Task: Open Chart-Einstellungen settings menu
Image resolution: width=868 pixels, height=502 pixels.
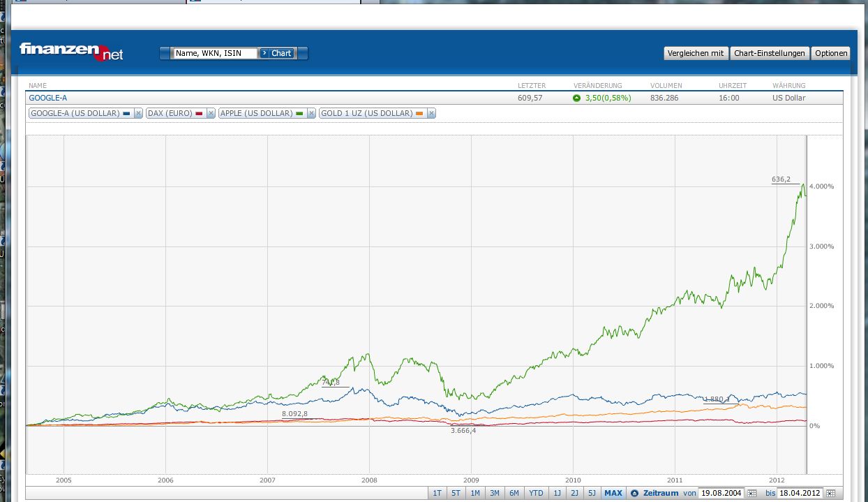Action: coord(770,53)
